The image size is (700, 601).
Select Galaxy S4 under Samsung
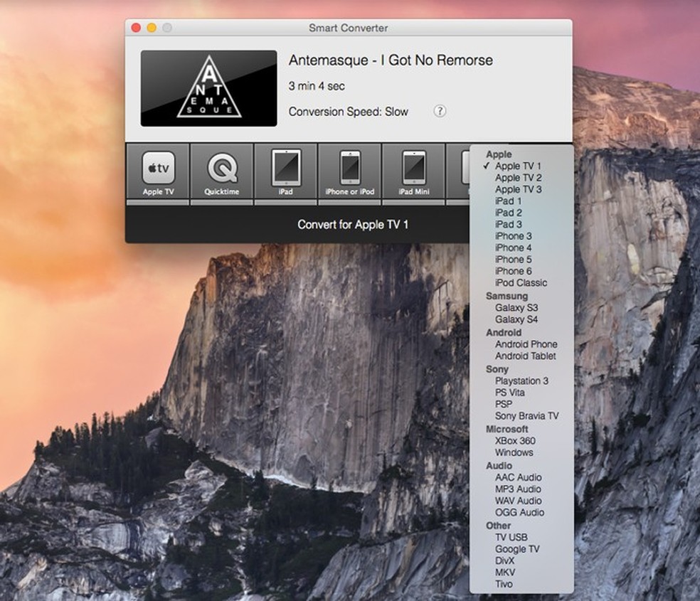click(521, 319)
